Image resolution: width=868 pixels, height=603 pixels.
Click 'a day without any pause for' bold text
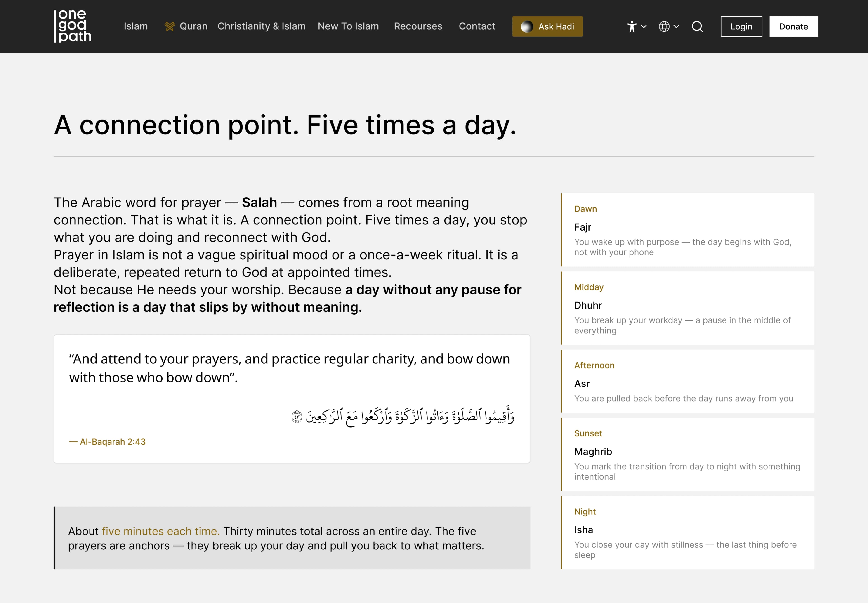pos(433,290)
